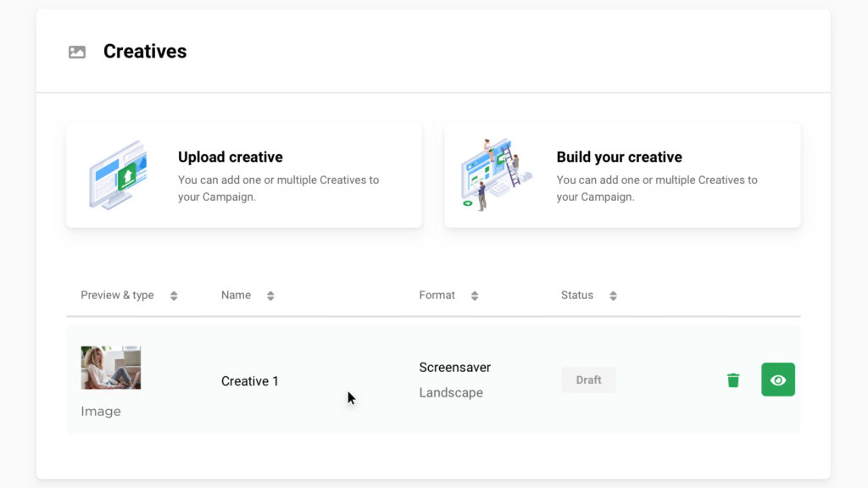Click the Screensaver format label
This screenshot has height=488, width=868.
tap(454, 367)
